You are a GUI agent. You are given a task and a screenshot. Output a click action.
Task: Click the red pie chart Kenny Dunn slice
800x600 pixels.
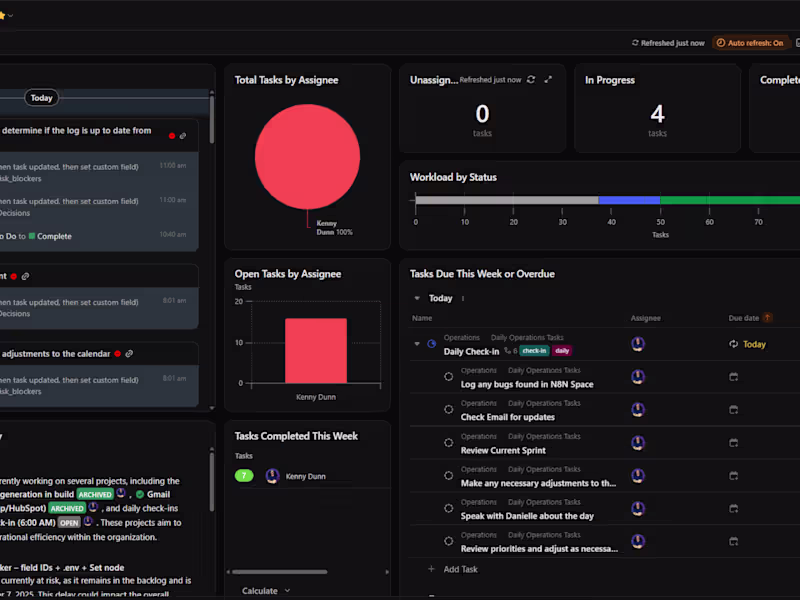307,157
